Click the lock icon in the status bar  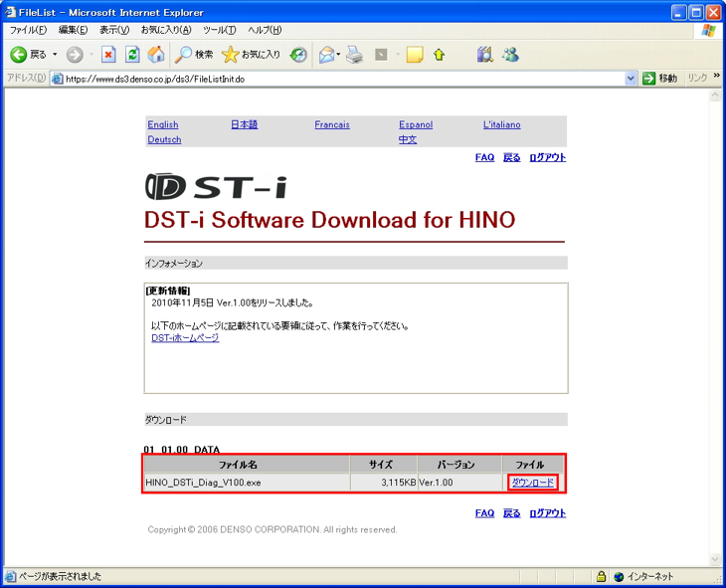click(x=601, y=576)
